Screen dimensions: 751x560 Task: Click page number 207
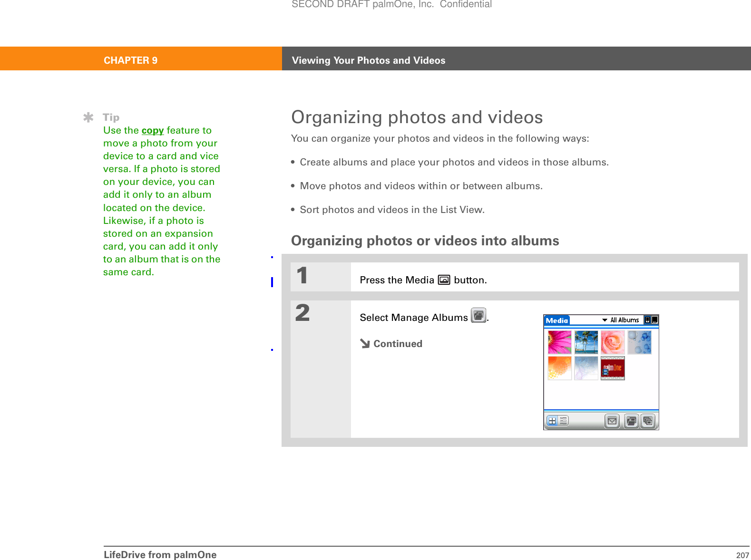(x=742, y=555)
